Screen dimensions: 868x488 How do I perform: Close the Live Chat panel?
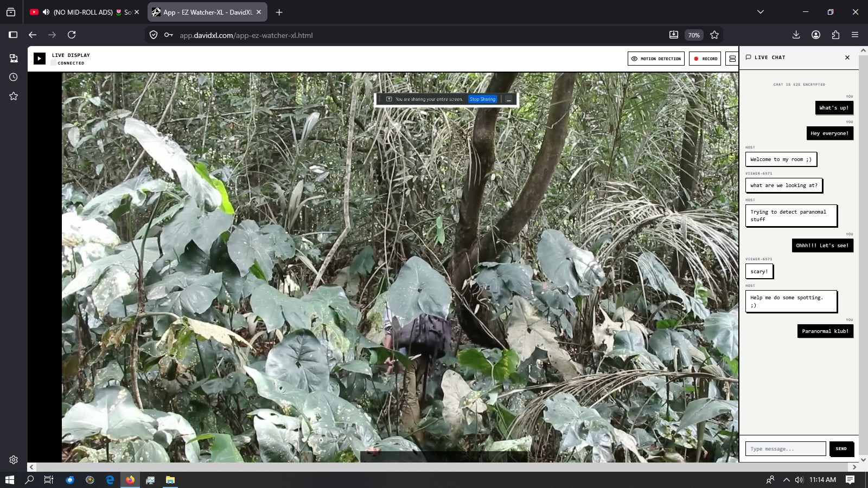point(847,57)
